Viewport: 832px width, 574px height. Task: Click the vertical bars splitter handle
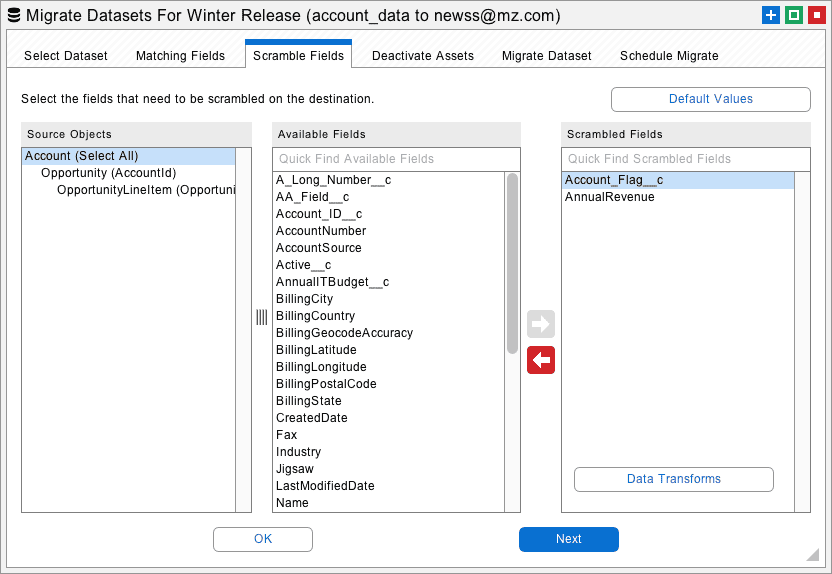pyautogui.click(x=262, y=317)
